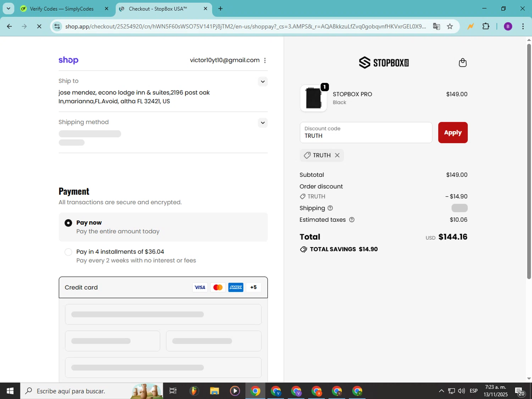
Task: Click the Discount code input field
Action: (366, 133)
